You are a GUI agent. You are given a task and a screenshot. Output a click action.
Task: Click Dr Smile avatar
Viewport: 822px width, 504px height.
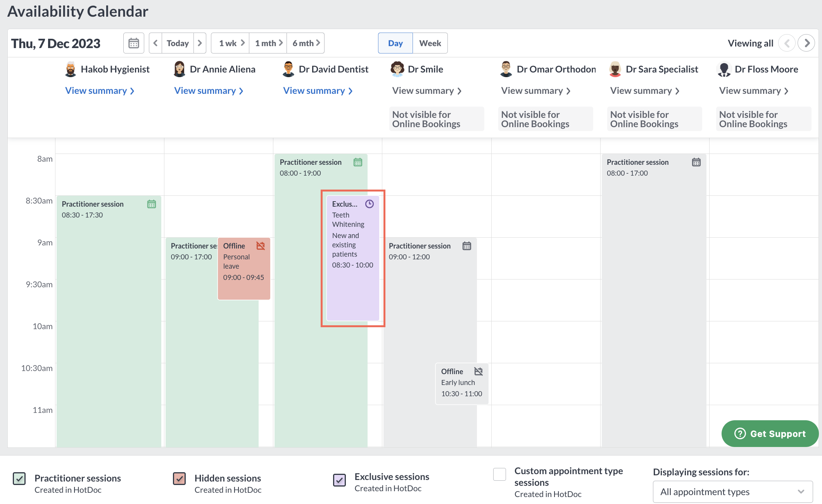(x=397, y=69)
